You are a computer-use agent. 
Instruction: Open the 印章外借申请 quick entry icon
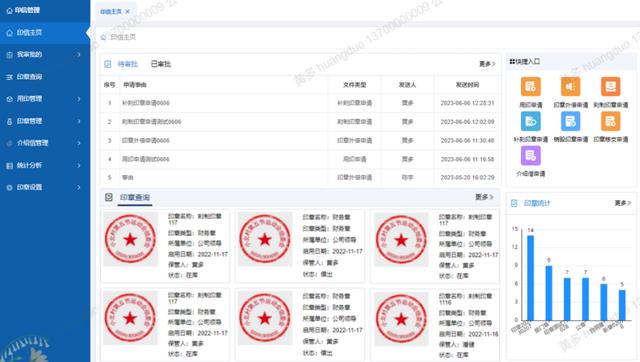[x=570, y=87]
